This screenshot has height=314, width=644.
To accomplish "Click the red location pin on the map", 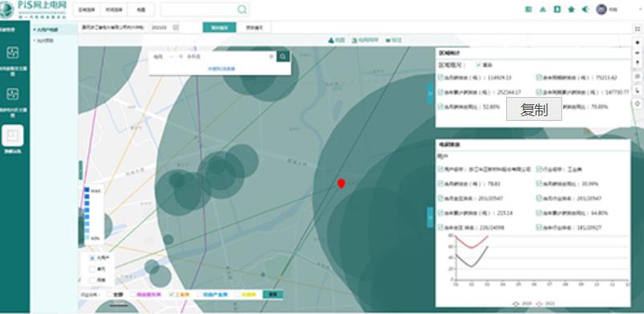I will click(341, 183).
